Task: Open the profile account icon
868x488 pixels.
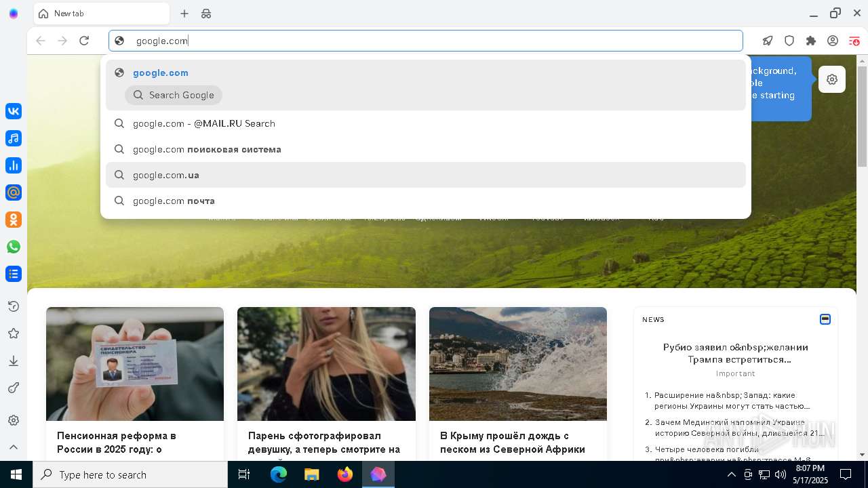Action: pos(833,41)
